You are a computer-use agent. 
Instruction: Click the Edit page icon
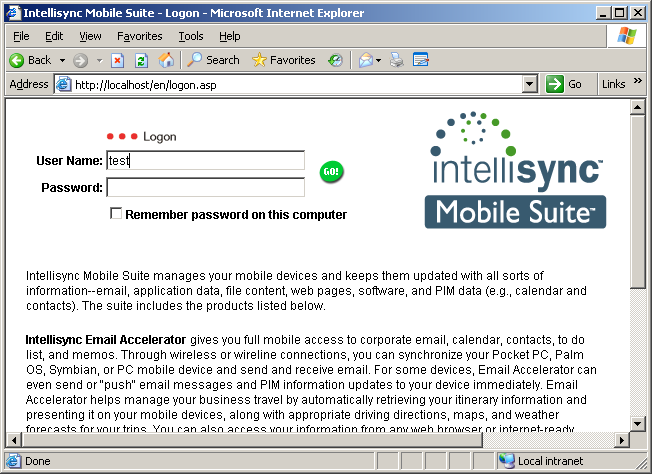(421, 60)
